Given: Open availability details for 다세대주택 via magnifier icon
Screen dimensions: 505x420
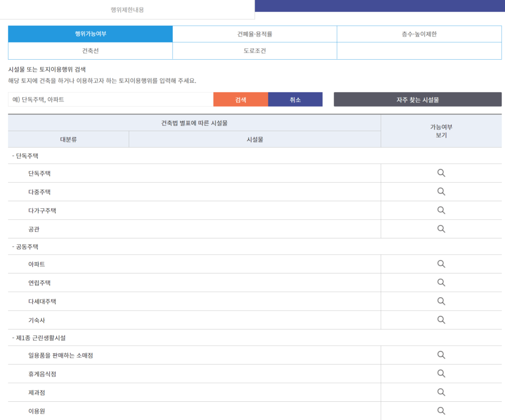Looking at the screenshot, I should [x=441, y=301].
